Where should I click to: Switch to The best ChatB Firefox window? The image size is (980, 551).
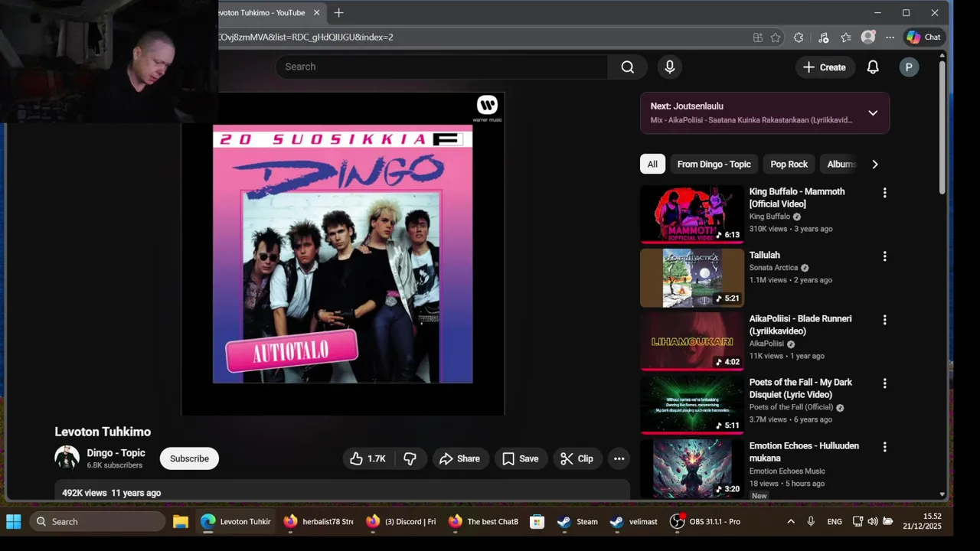pyautogui.click(x=484, y=521)
